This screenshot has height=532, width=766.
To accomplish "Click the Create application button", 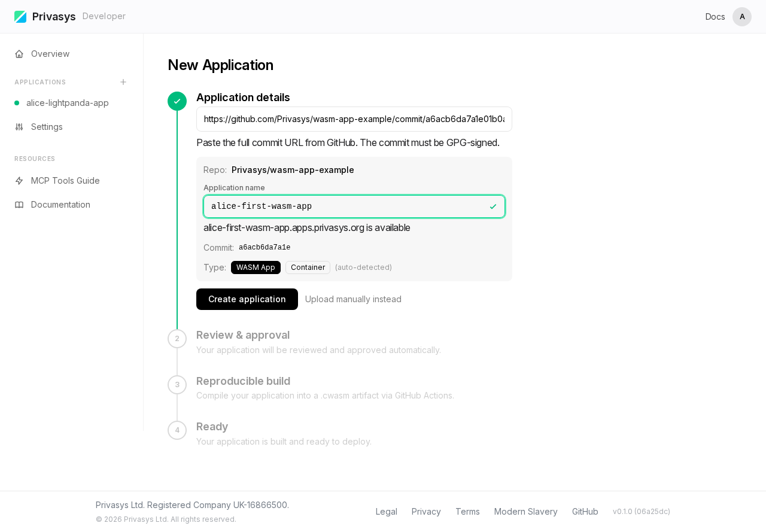I will 247,299.
